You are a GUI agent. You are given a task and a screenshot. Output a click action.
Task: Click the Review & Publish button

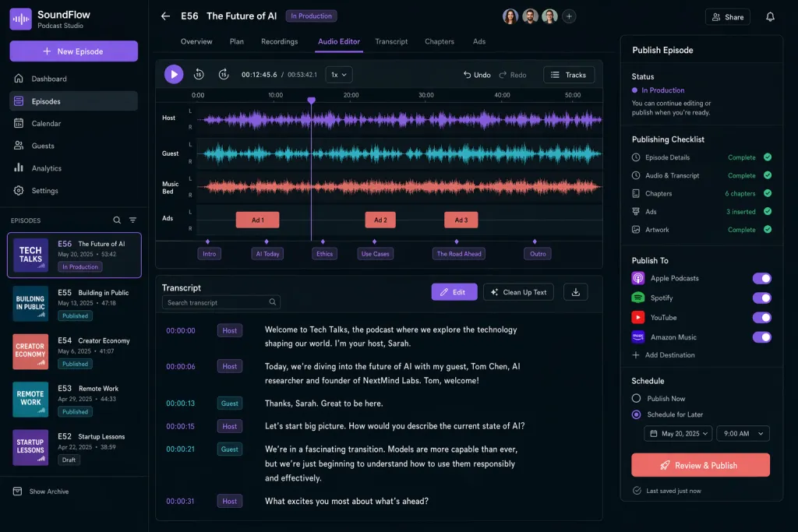[x=701, y=465]
